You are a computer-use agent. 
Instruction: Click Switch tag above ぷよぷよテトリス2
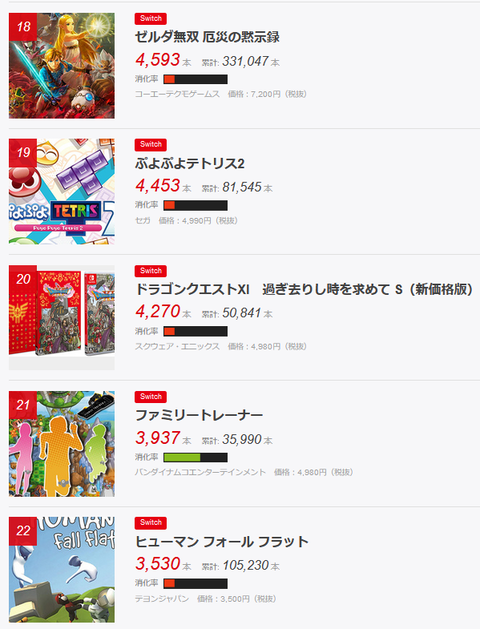click(151, 144)
